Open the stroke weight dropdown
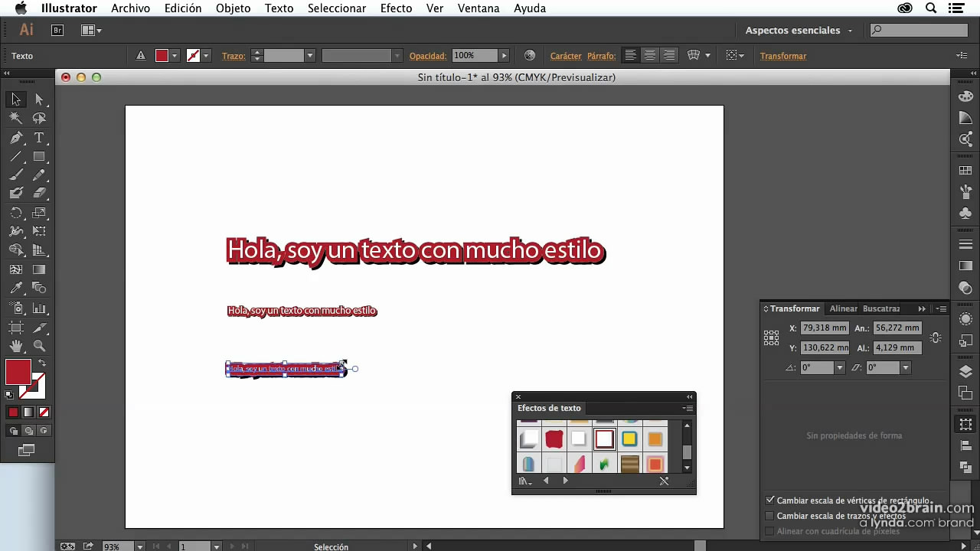The height and width of the screenshot is (551, 980). (x=310, y=55)
